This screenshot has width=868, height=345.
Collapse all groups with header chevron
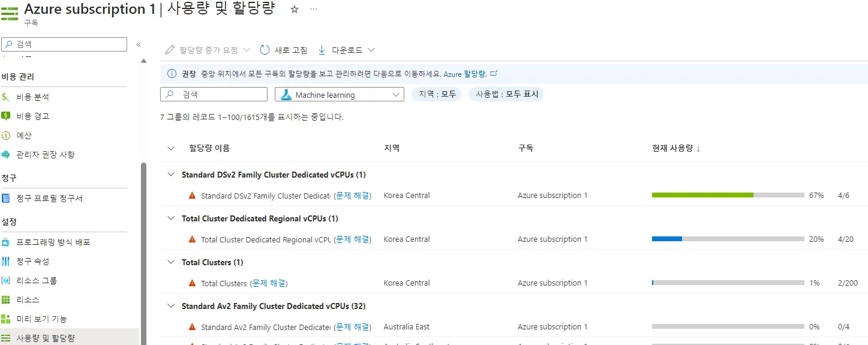171,148
